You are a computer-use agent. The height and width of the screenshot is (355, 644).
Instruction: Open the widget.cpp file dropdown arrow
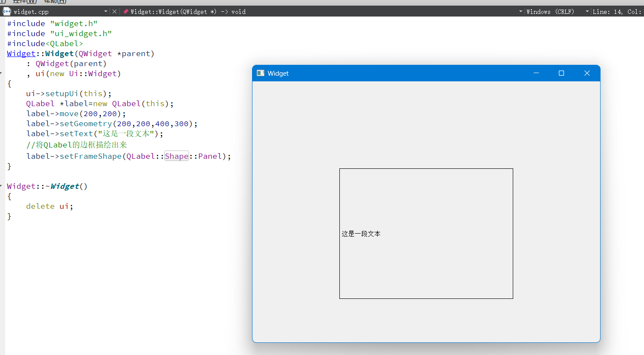pyautogui.click(x=106, y=11)
